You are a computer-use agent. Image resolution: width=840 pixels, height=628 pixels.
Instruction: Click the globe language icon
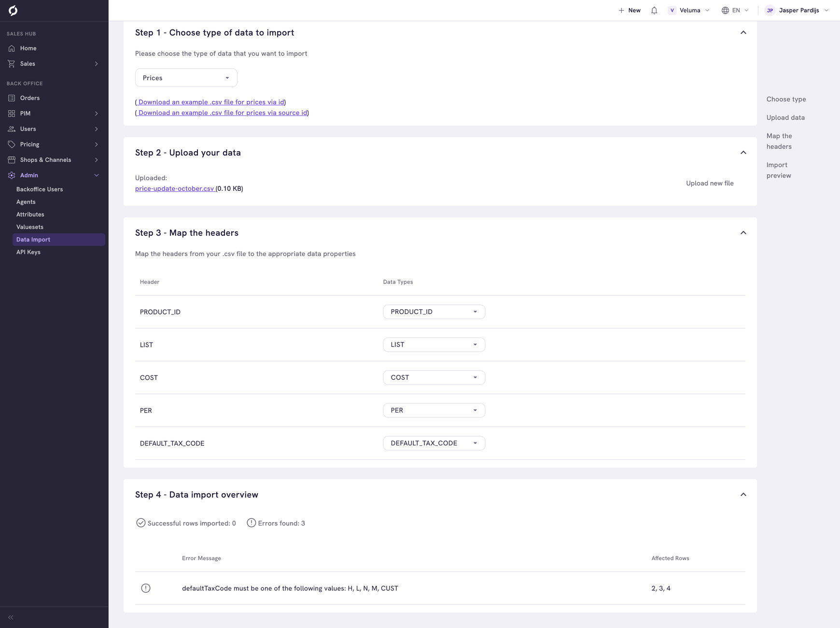(x=725, y=10)
